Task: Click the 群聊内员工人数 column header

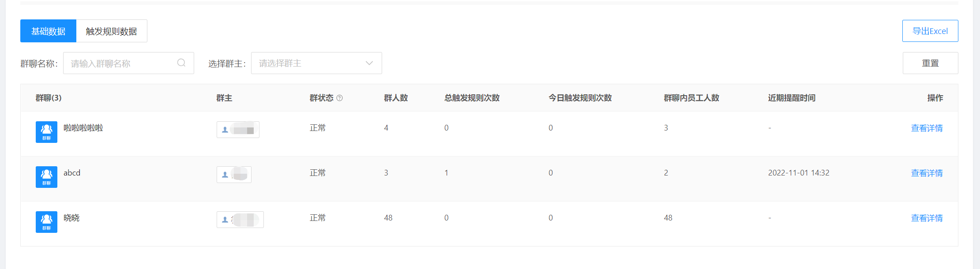Action: [x=691, y=98]
